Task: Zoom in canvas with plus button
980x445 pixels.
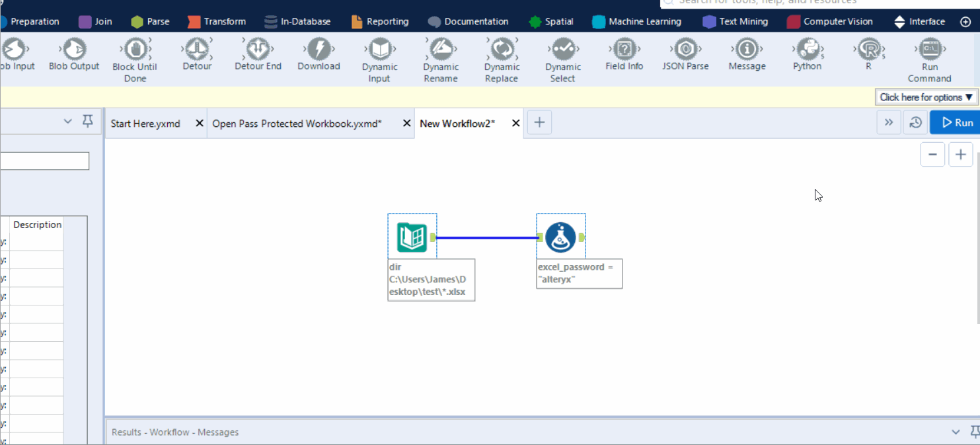Action: point(960,155)
